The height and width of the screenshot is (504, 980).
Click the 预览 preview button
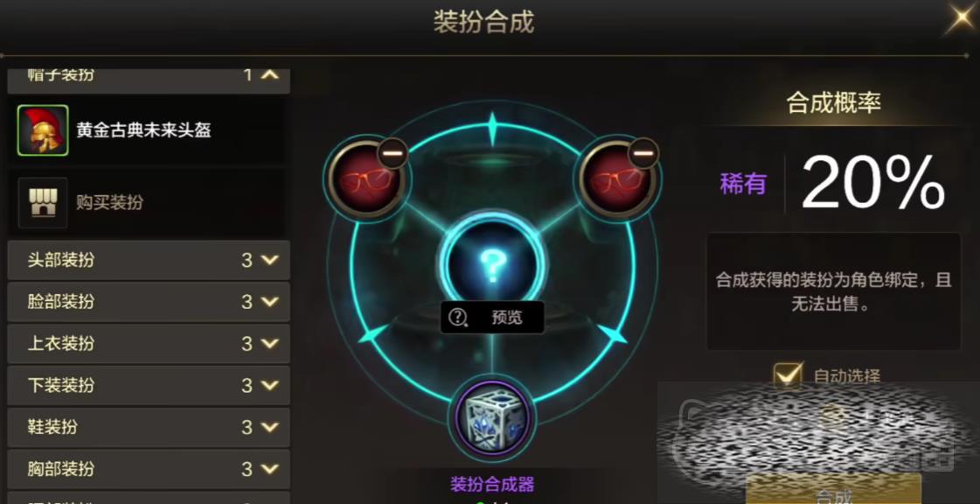(x=492, y=318)
